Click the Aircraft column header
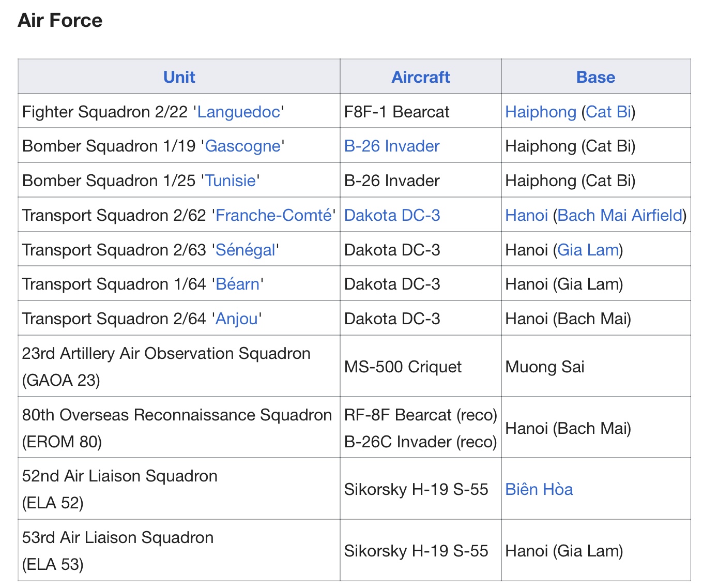The image size is (703, 588). [421, 77]
